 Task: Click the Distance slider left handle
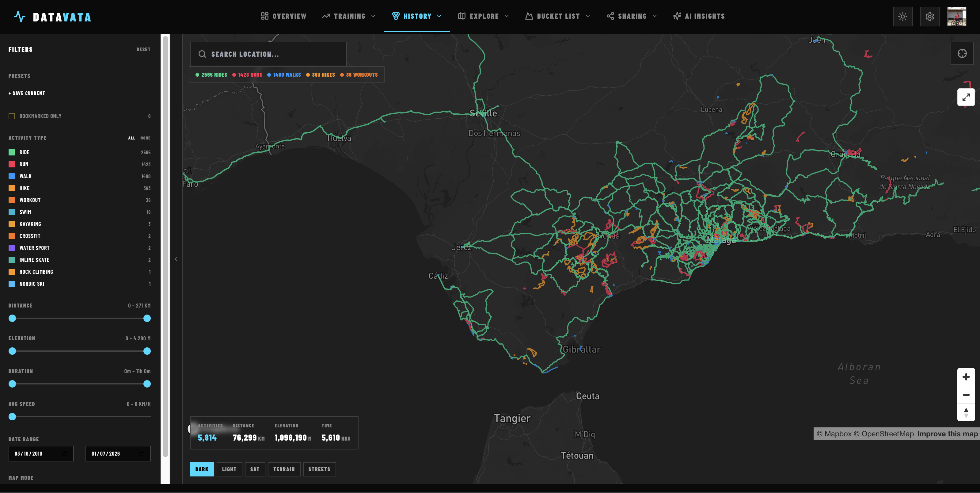click(12, 318)
